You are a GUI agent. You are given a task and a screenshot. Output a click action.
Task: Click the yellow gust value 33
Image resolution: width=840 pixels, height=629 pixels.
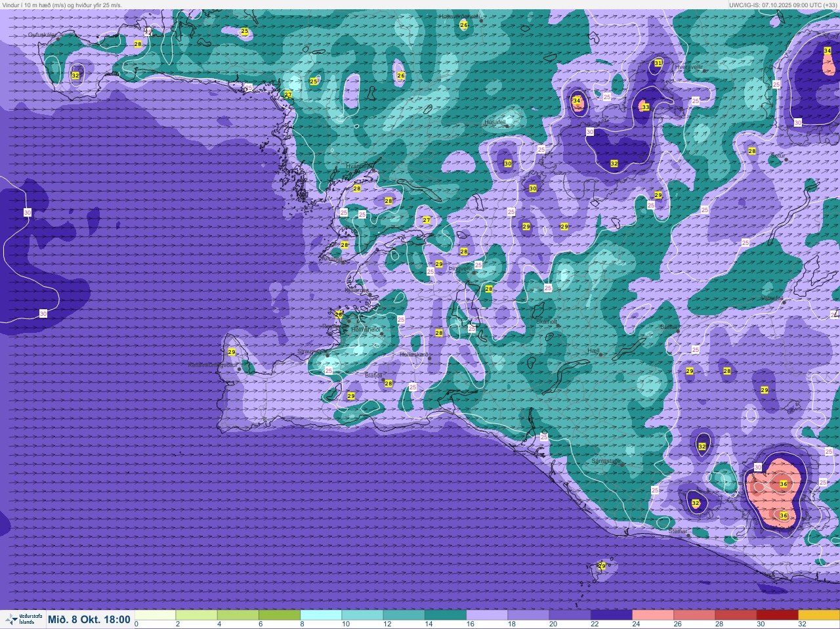[x=646, y=107]
